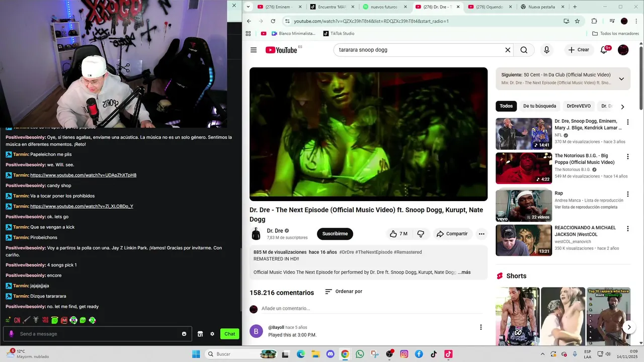Click the Compartir button
The image size is (644, 362).
[x=452, y=234]
